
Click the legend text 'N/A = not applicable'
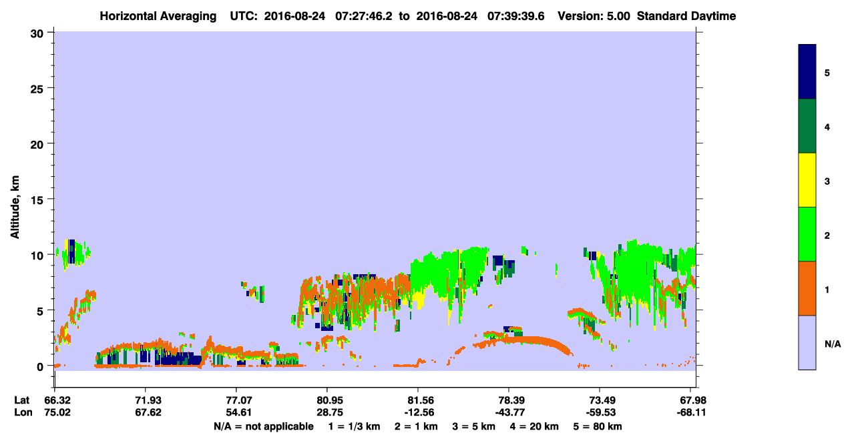point(264,426)
